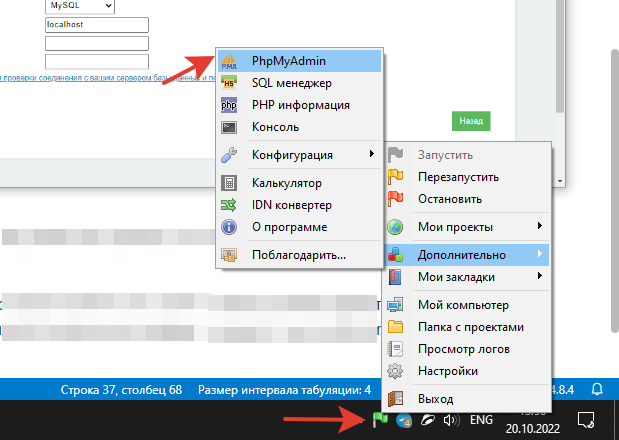The height and width of the screenshot is (440, 619).
Task: Click the volume speaker tray icon
Action: [451, 420]
